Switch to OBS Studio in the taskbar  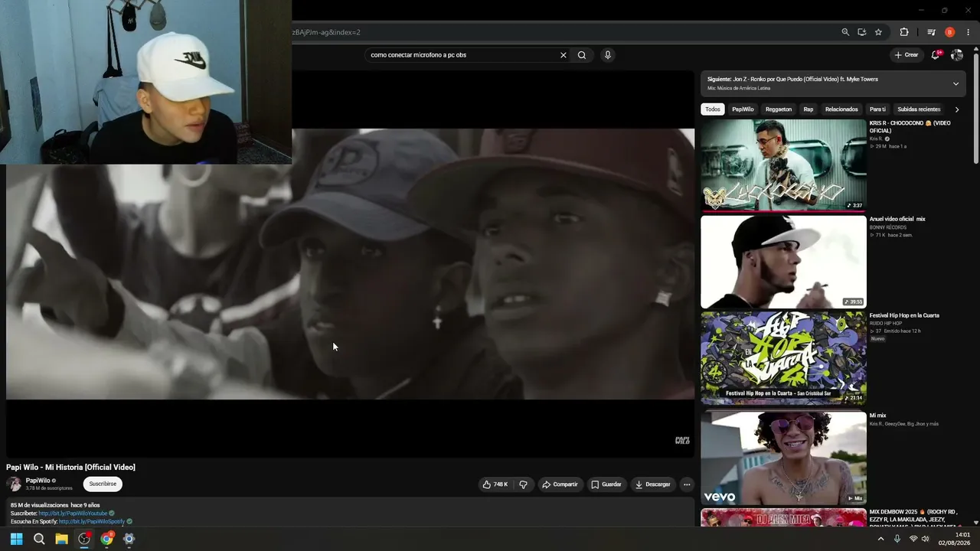coord(84,539)
